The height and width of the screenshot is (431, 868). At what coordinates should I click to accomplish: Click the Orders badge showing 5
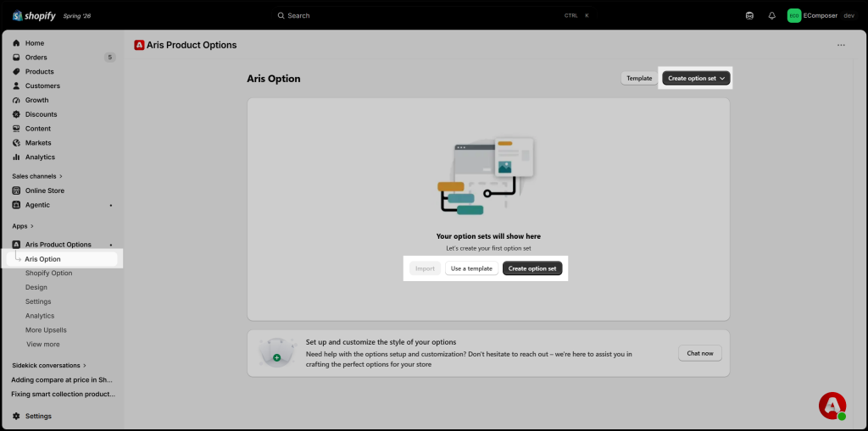click(109, 57)
